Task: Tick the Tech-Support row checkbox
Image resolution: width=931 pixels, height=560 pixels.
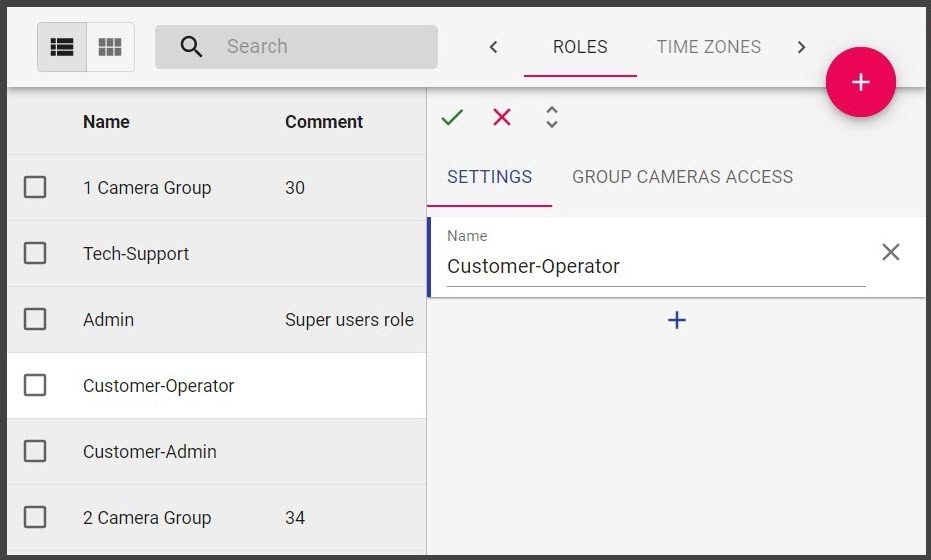Action: pos(35,253)
